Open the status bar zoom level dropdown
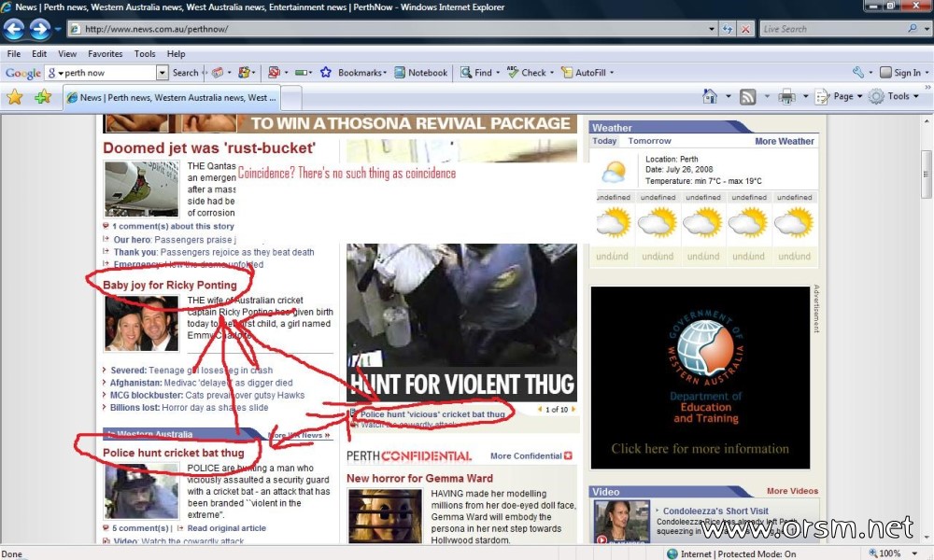The width and height of the screenshot is (934, 560). 915,554
